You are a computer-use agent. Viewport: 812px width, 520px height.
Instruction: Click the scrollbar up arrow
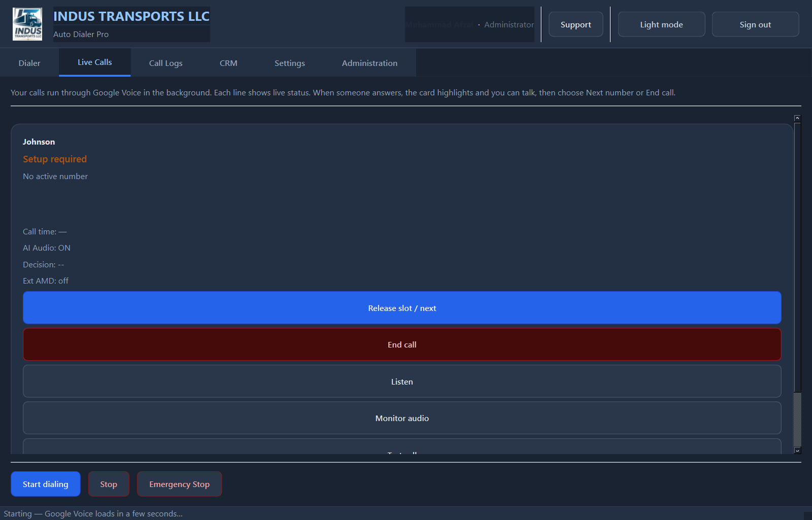[797, 118]
